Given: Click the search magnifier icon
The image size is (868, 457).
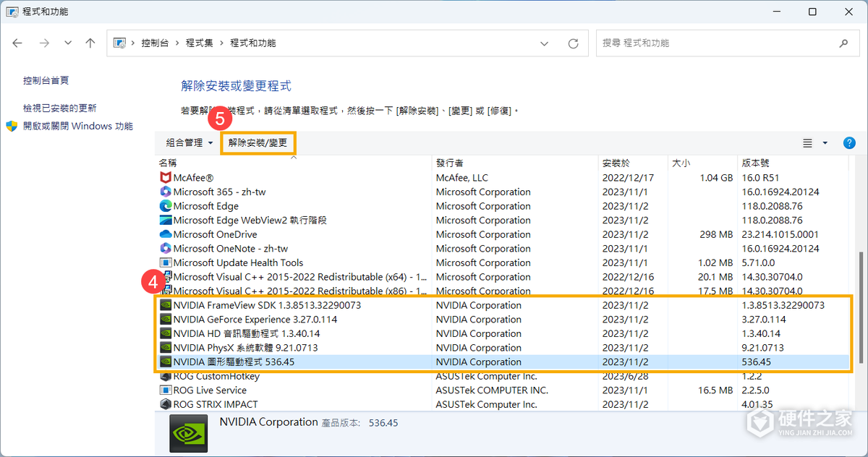Looking at the screenshot, I should (x=843, y=43).
